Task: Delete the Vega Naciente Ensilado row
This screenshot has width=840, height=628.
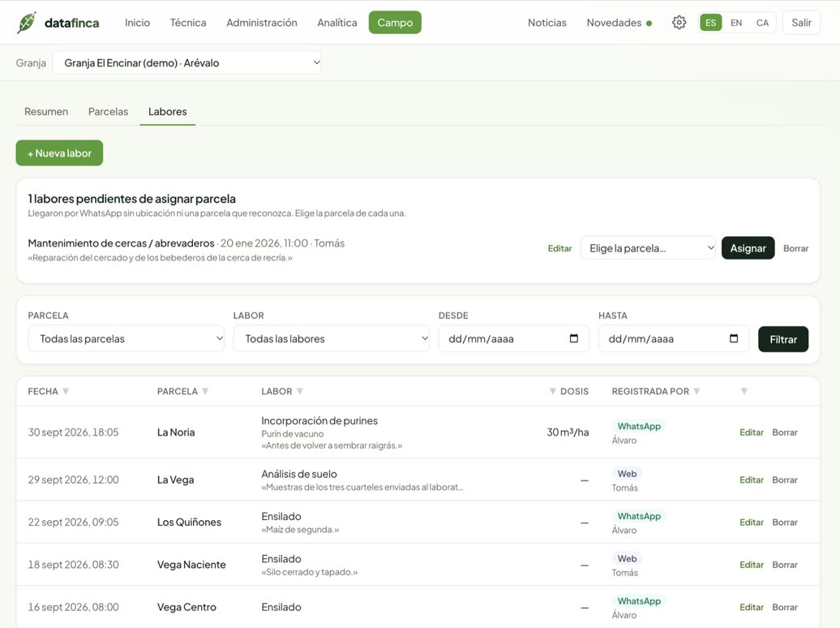Action: pyautogui.click(x=785, y=564)
